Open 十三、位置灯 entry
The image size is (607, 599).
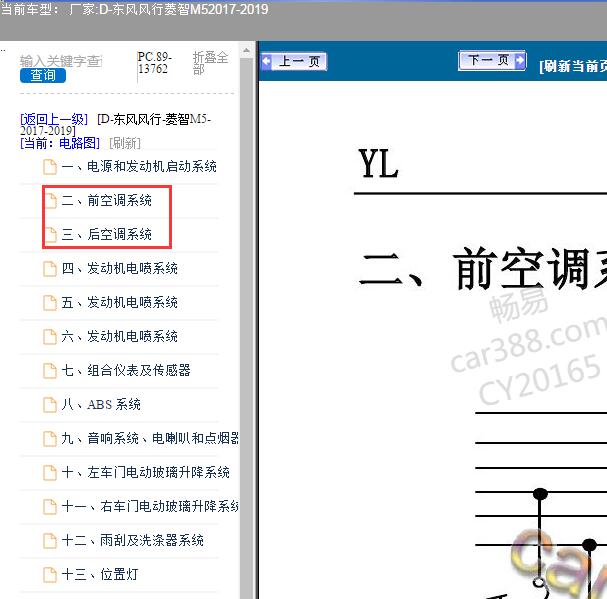coord(100,574)
